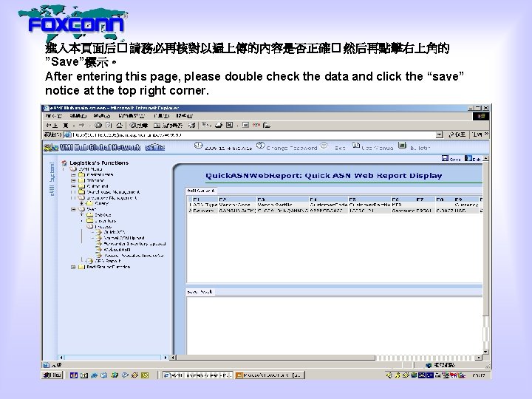This screenshot has height=399, width=532.
Task: Select the Warehouse Management folder
Action: 113,191
